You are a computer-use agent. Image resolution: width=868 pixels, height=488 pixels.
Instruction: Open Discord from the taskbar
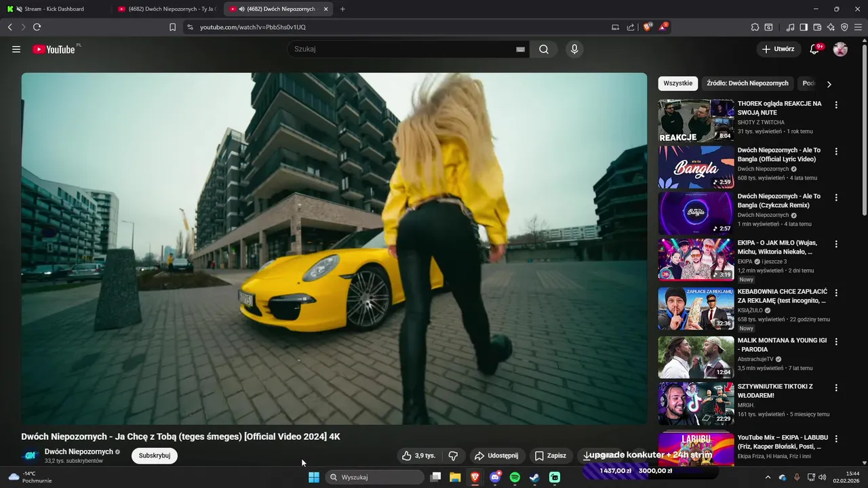click(x=495, y=477)
